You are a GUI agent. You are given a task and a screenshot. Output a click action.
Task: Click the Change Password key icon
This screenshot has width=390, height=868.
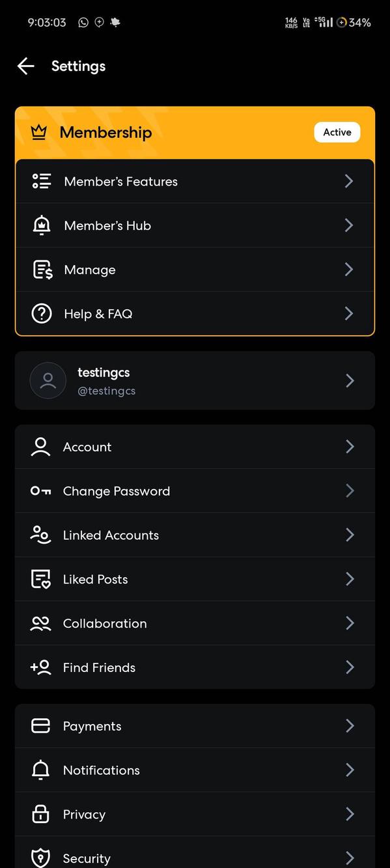pos(40,490)
